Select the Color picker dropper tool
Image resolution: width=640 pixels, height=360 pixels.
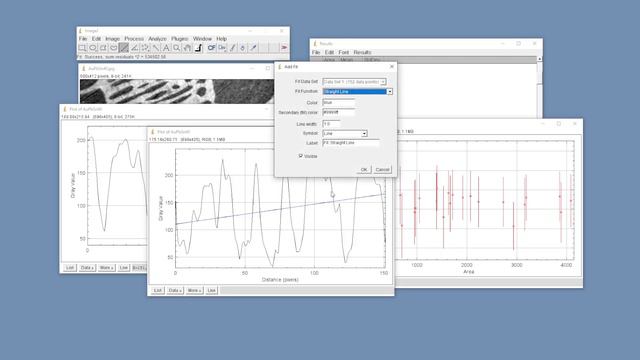[x=198, y=48]
